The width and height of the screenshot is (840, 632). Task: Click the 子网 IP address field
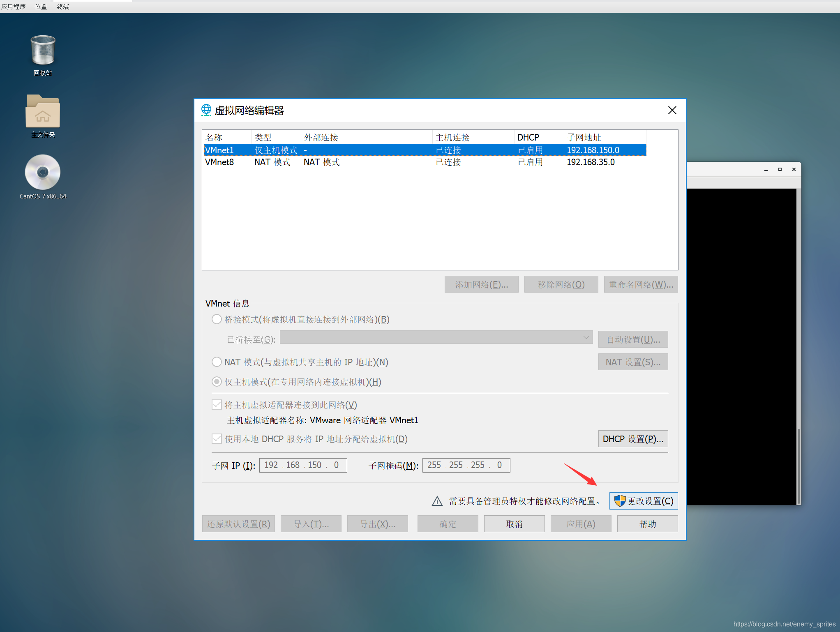(303, 465)
